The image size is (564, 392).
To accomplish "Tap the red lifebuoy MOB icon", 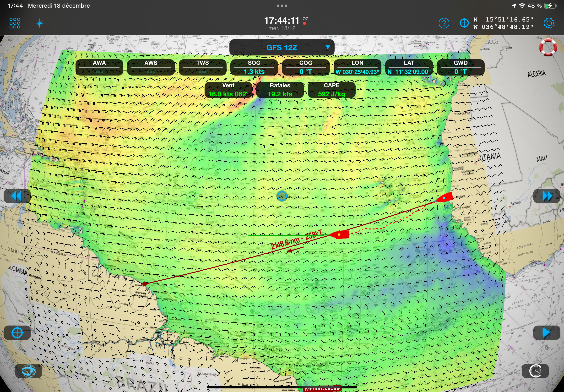I will pos(548,47).
